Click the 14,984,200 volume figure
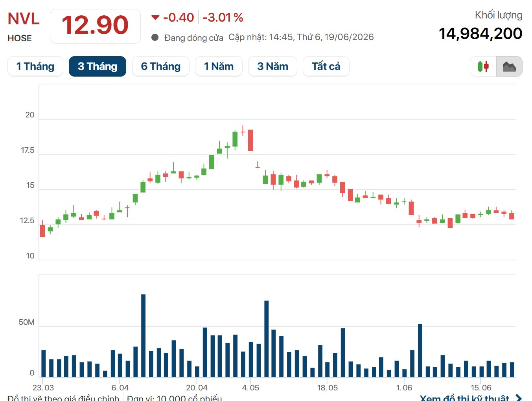This screenshot has height=401, width=532. click(480, 34)
